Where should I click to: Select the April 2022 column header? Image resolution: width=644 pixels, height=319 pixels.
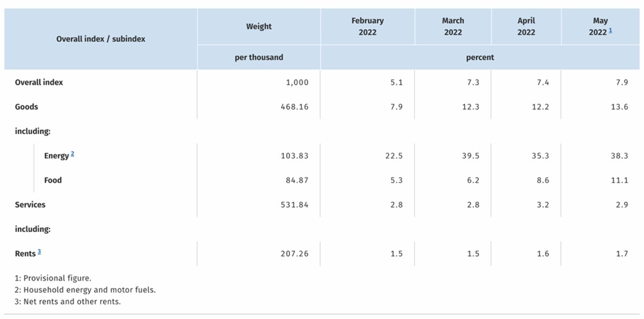click(526, 27)
